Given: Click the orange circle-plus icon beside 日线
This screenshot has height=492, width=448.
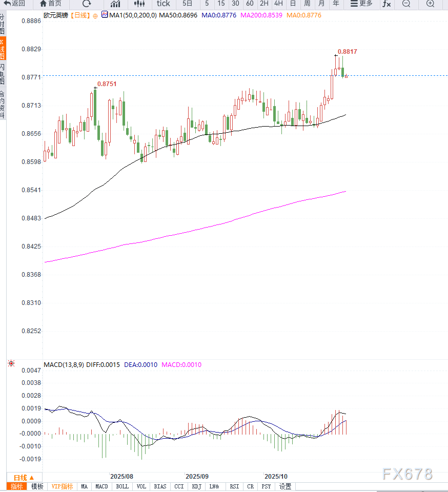Looking at the screenshot, I should [95, 15].
